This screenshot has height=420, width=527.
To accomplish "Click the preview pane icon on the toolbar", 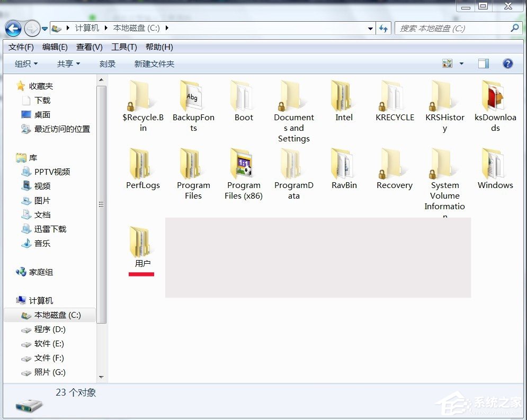I will (483, 63).
